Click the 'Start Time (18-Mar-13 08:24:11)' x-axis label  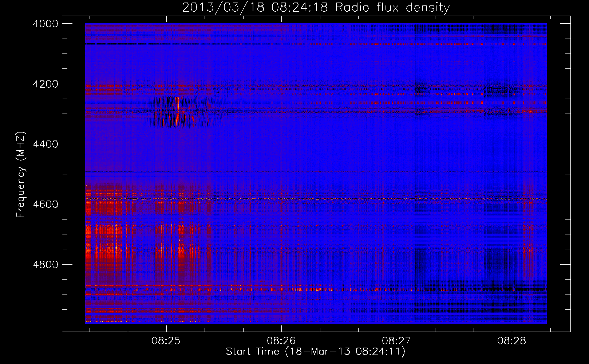pyautogui.click(x=315, y=352)
